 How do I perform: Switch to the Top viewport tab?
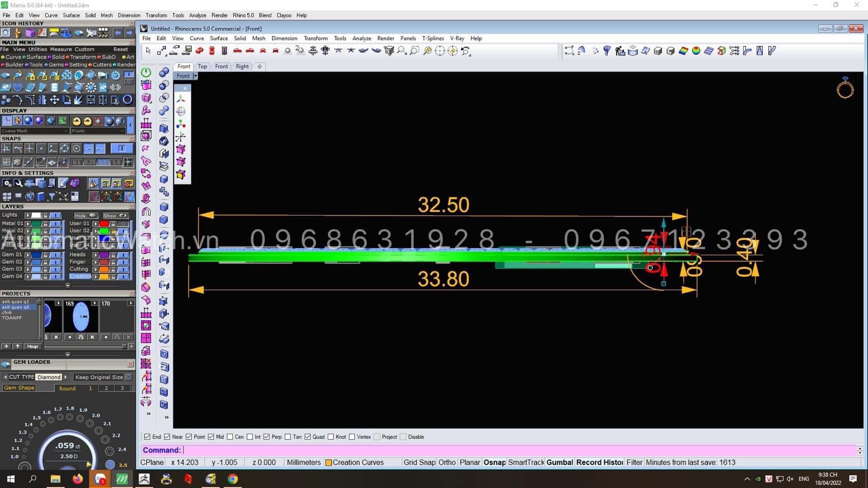coord(202,67)
